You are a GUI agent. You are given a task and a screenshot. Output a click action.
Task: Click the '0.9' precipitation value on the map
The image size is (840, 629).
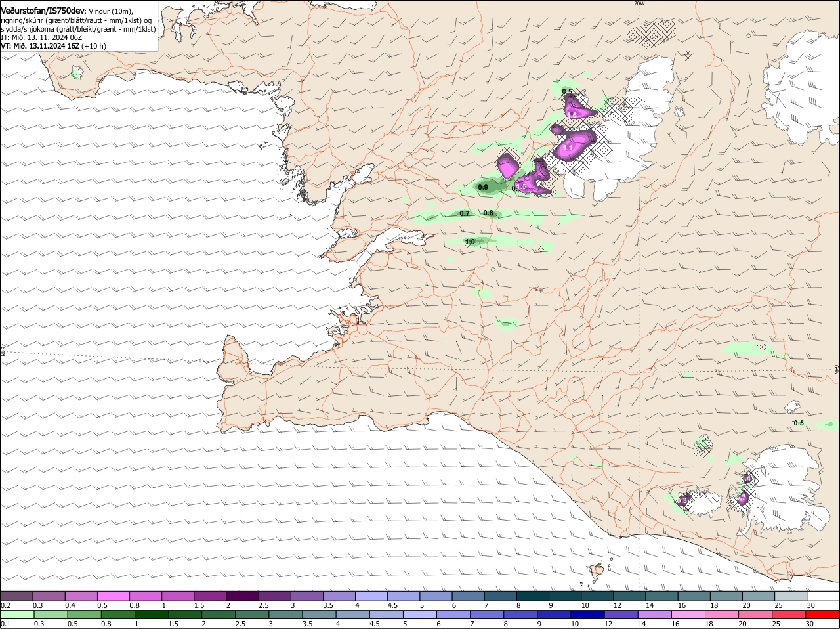click(x=483, y=188)
